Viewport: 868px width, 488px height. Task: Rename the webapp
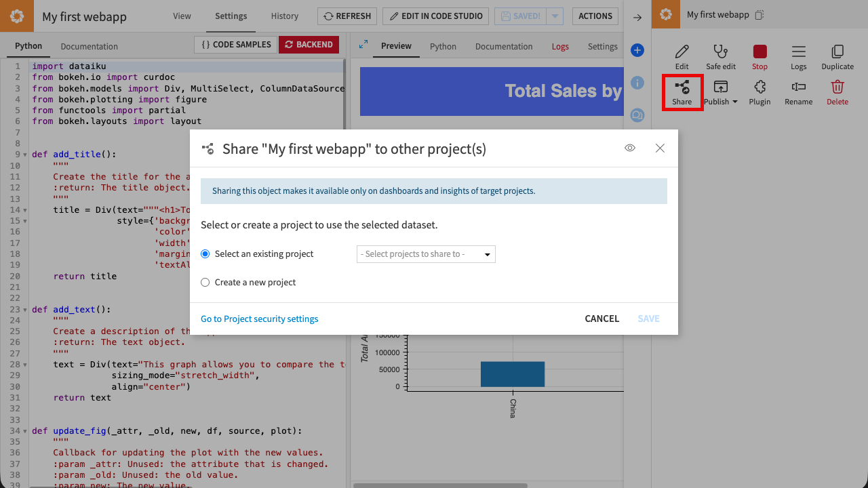[x=798, y=92]
